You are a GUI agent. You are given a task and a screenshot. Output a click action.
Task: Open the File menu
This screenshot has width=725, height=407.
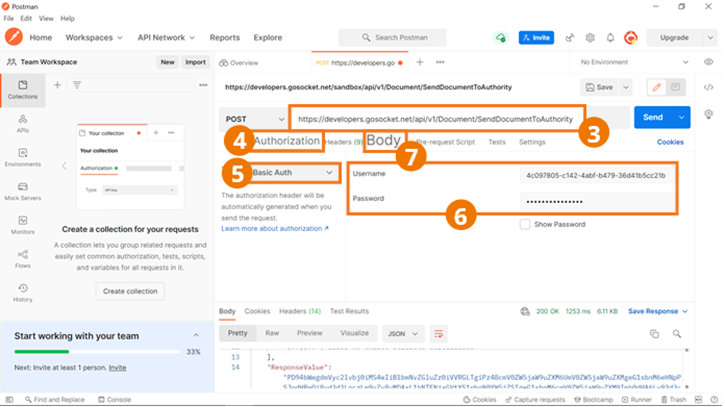(9, 18)
